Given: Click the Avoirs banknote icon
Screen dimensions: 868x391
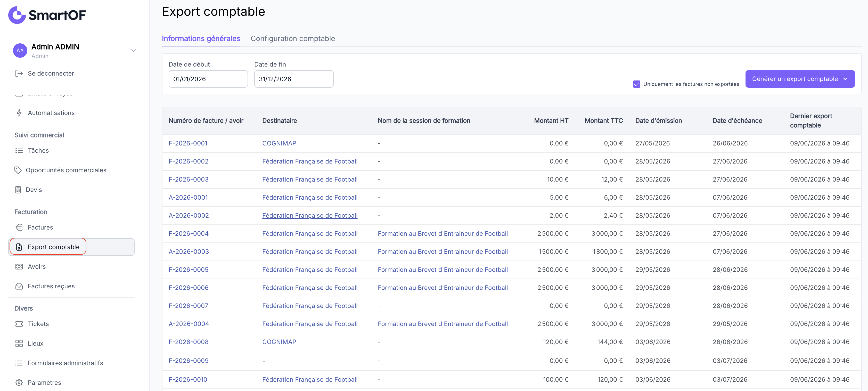Looking at the screenshot, I should coord(19,267).
